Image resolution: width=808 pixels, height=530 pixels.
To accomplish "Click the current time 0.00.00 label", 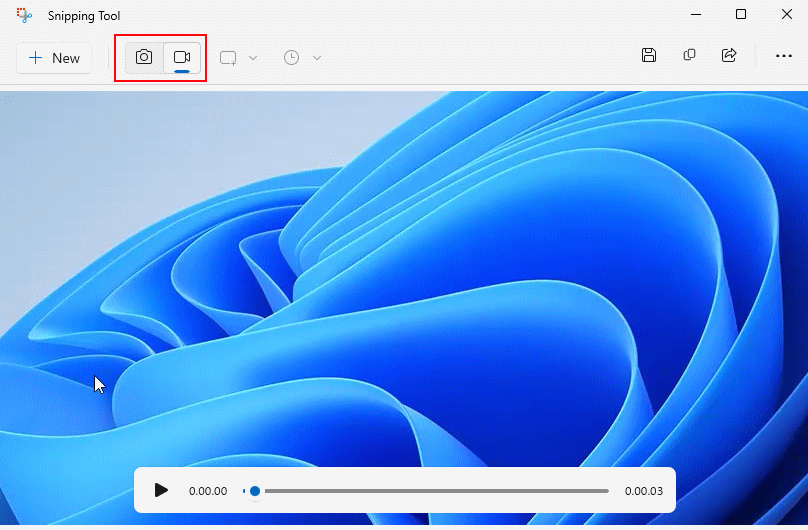I will click(208, 491).
